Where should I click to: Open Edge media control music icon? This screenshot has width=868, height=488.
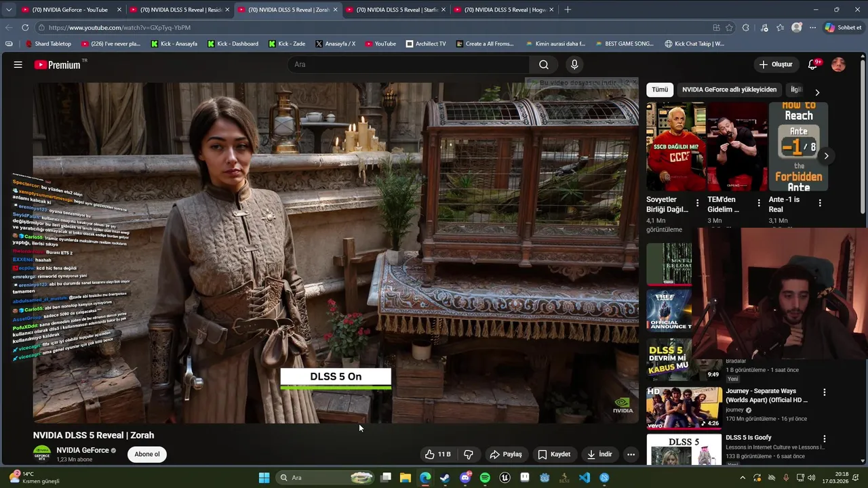pos(764,28)
